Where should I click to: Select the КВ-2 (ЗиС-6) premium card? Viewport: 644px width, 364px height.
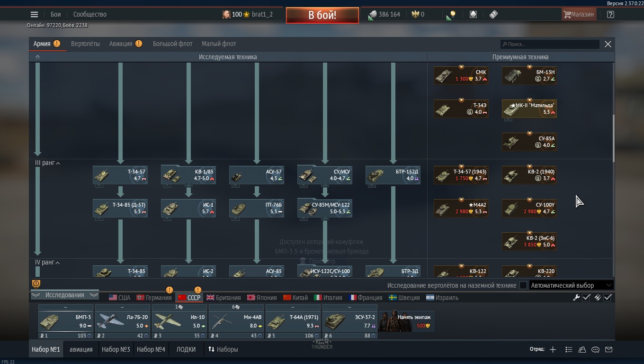click(529, 241)
